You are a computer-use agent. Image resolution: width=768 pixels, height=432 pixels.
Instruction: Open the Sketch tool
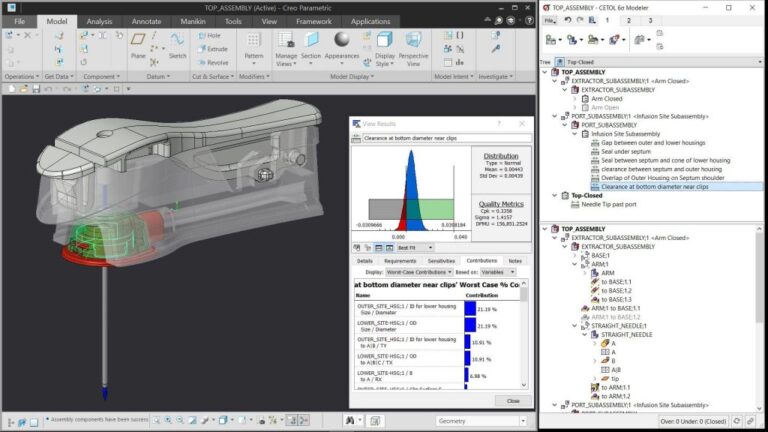click(177, 45)
